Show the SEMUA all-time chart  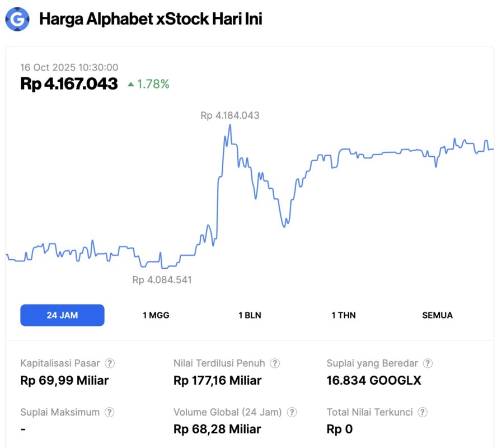tap(437, 315)
